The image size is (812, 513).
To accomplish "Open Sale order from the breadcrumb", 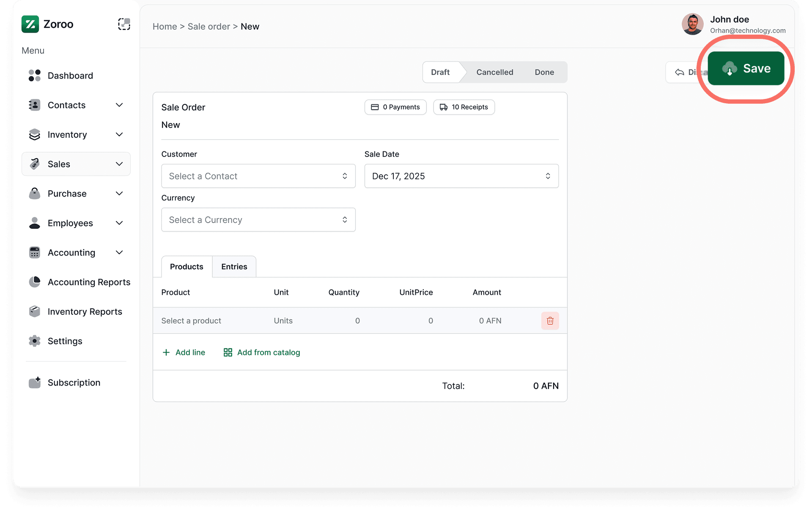I will point(208,26).
